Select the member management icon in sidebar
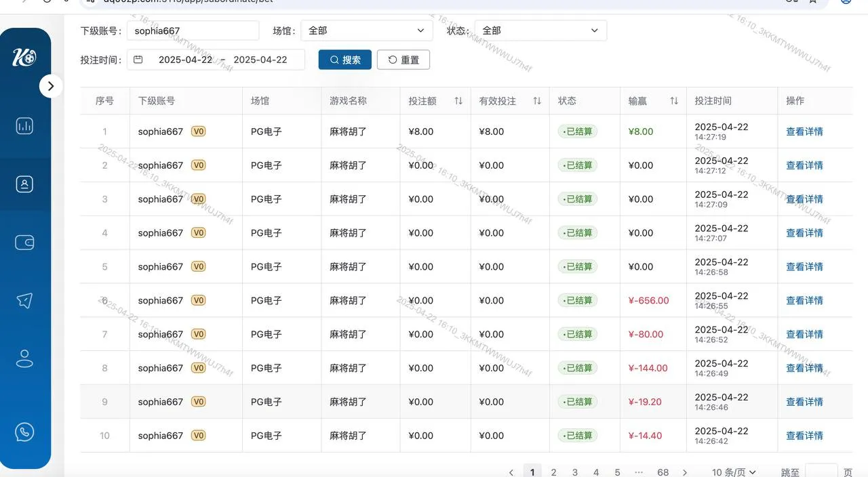 pyautogui.click(x=25, y=183)
